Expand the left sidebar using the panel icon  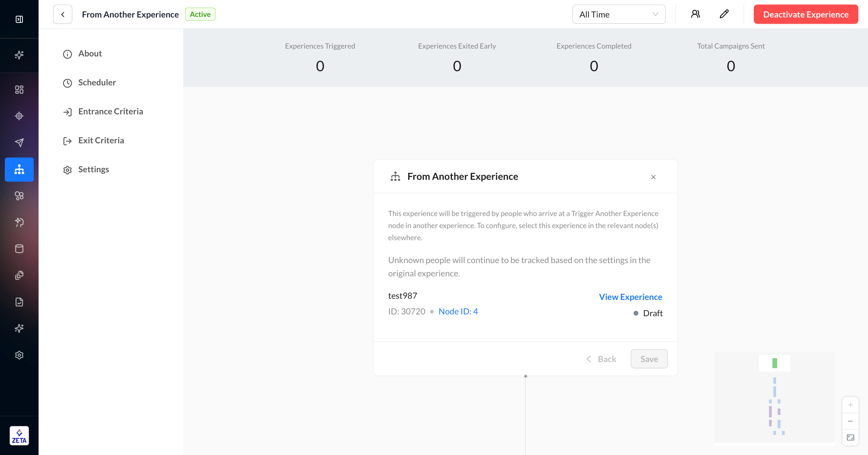(x=19, y=19)
